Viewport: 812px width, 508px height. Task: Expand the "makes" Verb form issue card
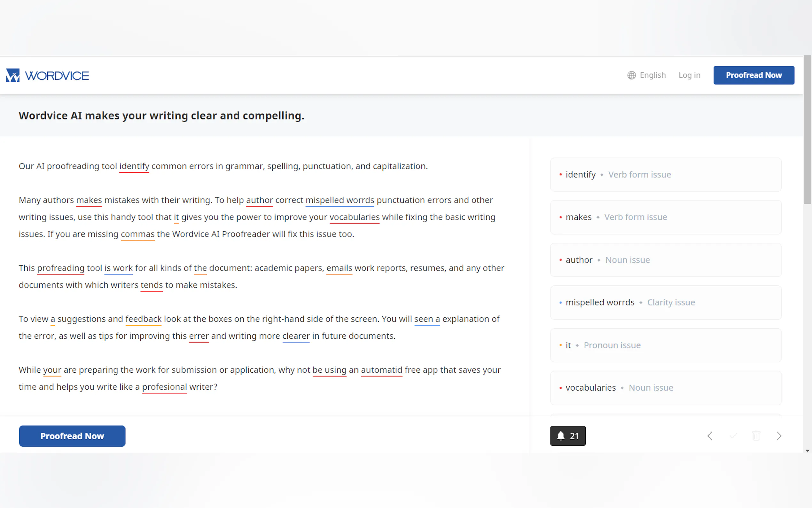(x=665, y=218)
